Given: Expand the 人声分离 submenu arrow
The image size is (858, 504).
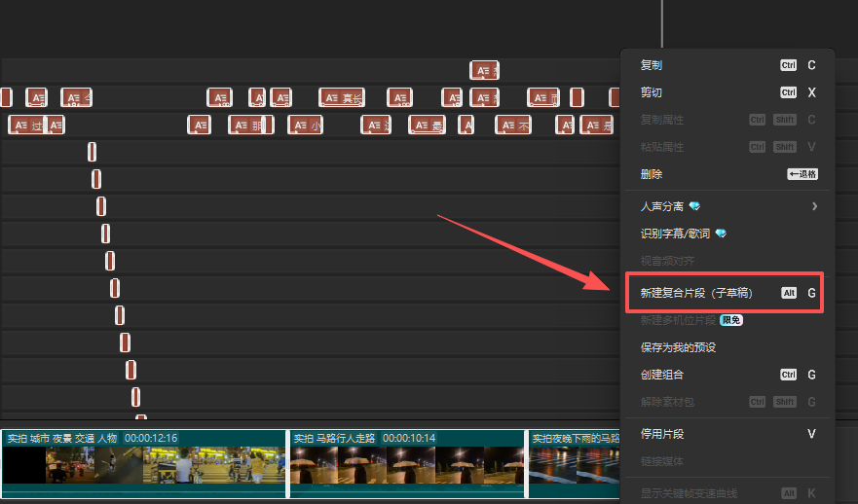Looking at the screenshot, I should point(814,206).
